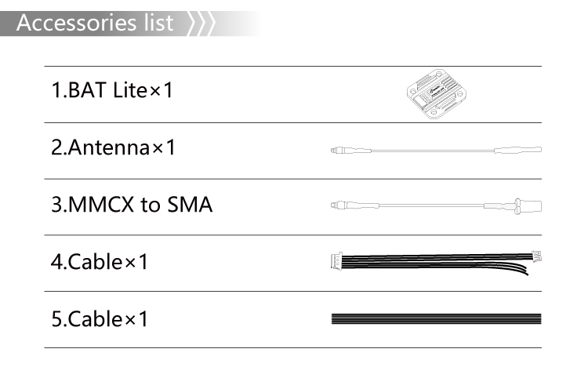Click the white plug on the row 4 cable's left end
Screen dimensions: 588x367
(336, 259)
